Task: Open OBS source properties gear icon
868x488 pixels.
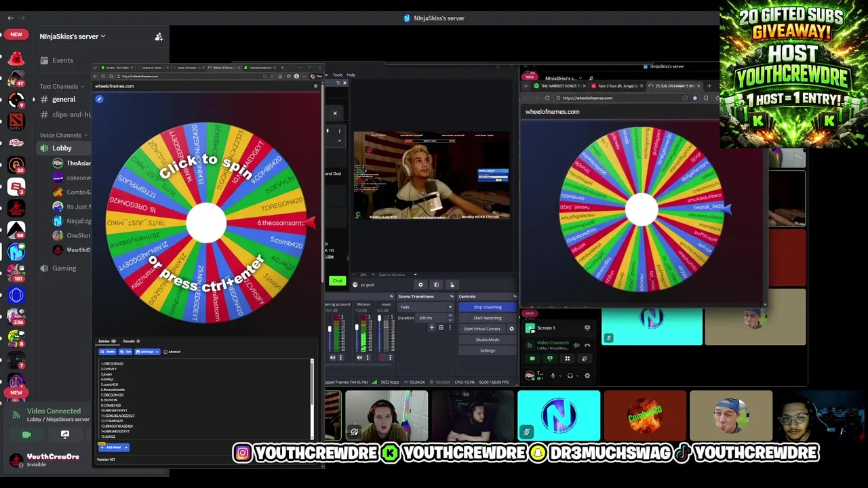Action: 420,285
